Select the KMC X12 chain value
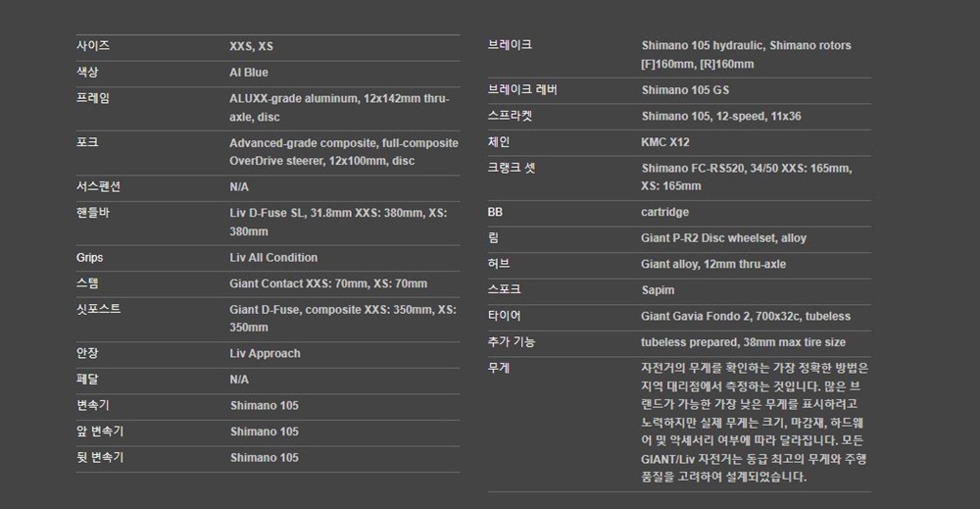980x509 pixels. point(665,142)
